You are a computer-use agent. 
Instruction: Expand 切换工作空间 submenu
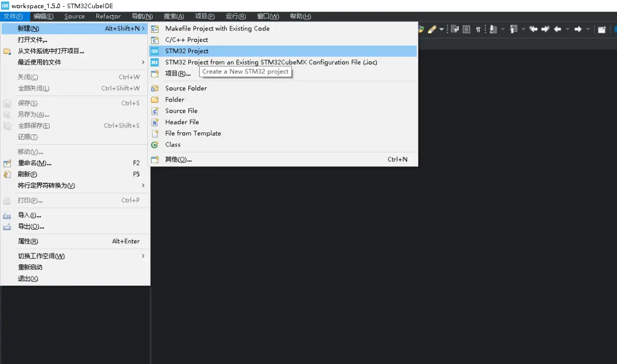(75, 256)
